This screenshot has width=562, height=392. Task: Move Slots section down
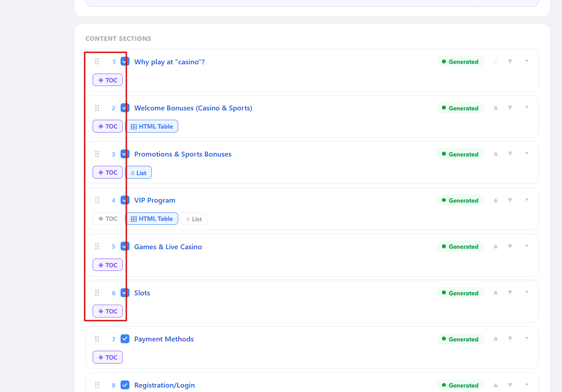click(x=510, y=292)
